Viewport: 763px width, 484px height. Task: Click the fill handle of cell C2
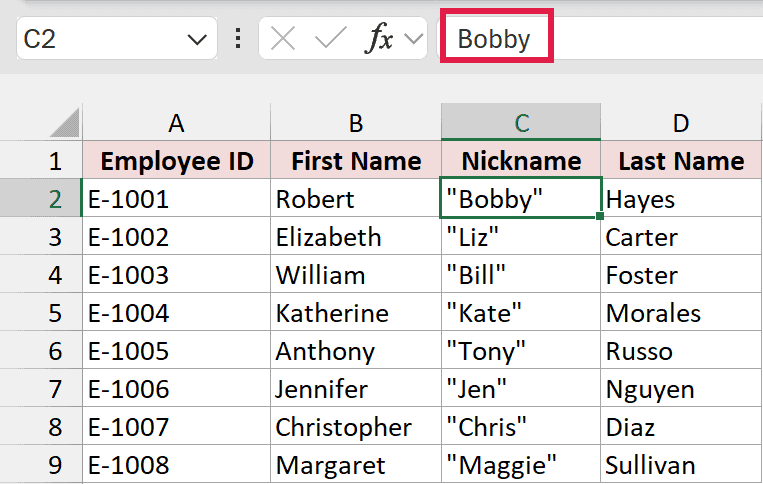click(600, 216)
